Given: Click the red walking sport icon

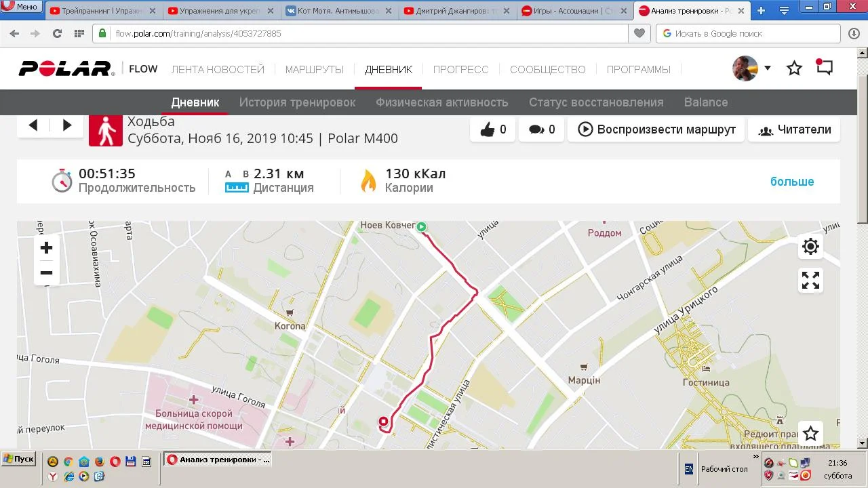Looking at the screenshot, I should coord(106,129).
